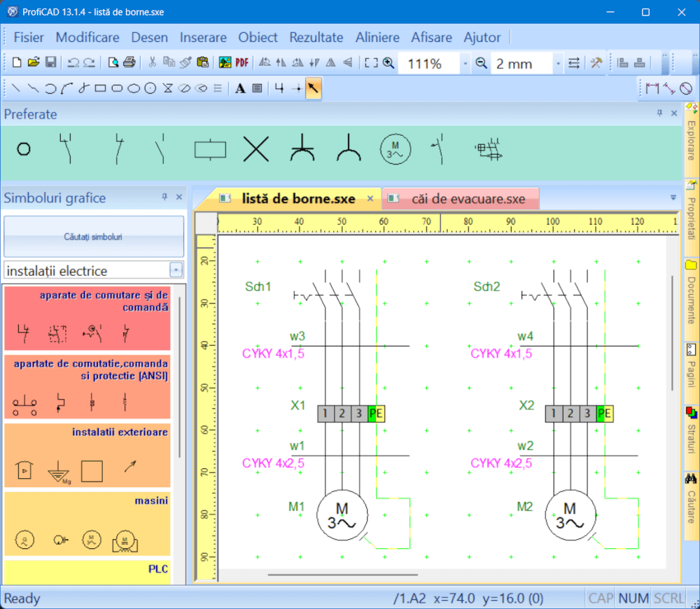The height and width of the screenshot is (609, 700).
Task: Open a file with the folder icon
Action: (x=34, y=62)
